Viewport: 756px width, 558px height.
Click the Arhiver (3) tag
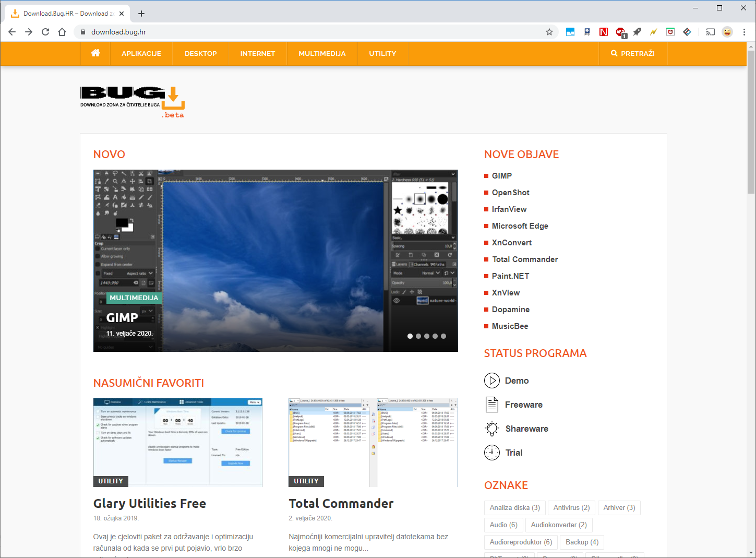pyautogui.click(x=619, y=507)
